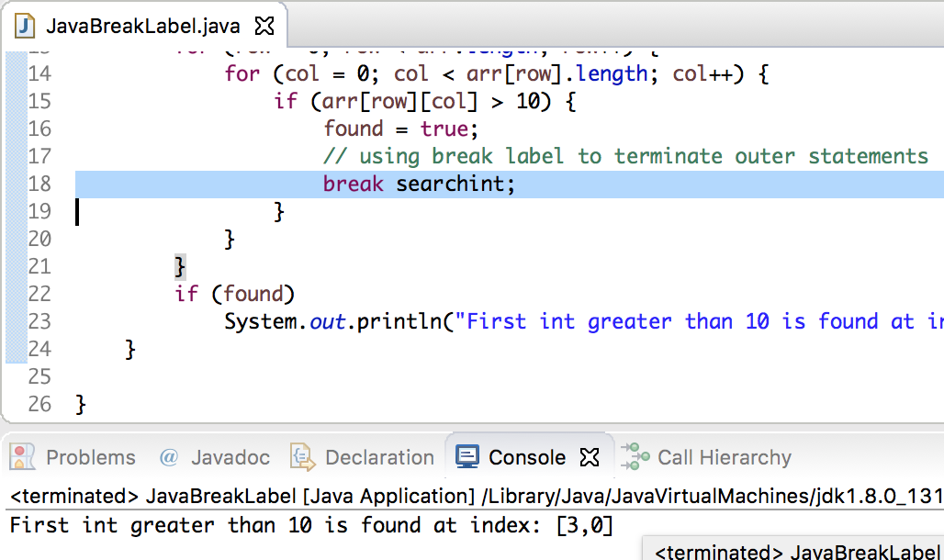
Task: Click the Call Hierarchy icon
Action: pos(635,457)
